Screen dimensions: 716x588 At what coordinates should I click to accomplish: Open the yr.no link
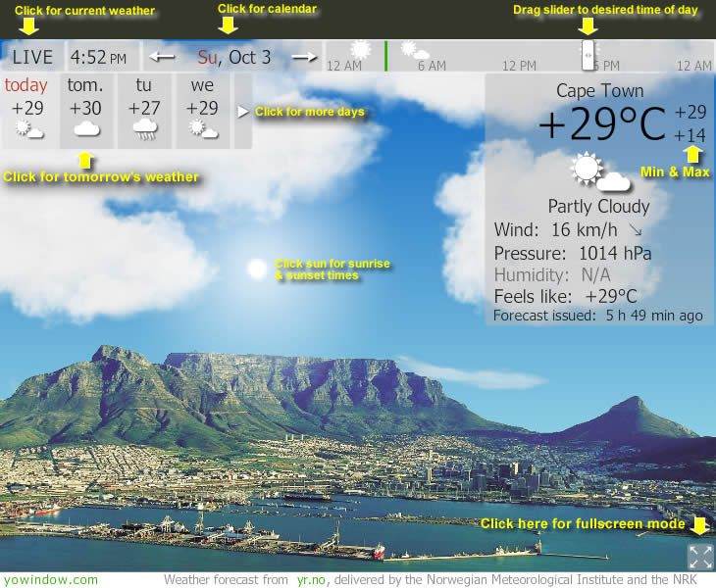(311, 580)
